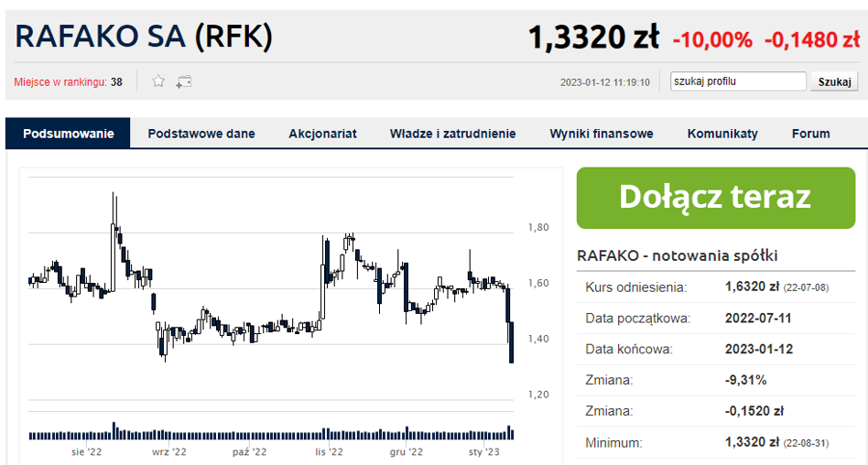This screenshot has width=868, height=465.
Task: Click the RAFAKO - notowania spółki heading
Action: click(677, 255)
